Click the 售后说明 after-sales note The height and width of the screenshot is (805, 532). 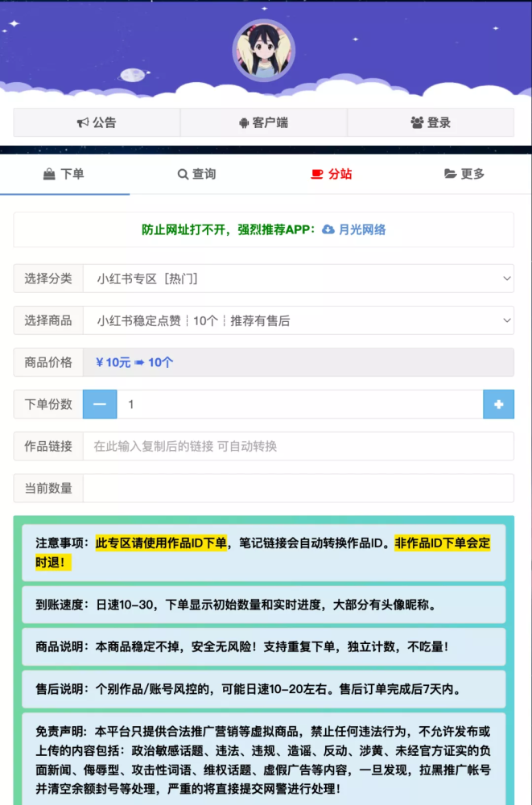pyautogui.click(x=263, y=689)
